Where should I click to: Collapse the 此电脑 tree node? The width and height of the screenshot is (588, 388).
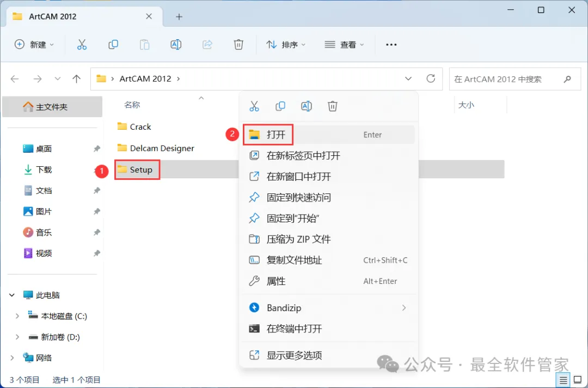[x=12, y=295]
